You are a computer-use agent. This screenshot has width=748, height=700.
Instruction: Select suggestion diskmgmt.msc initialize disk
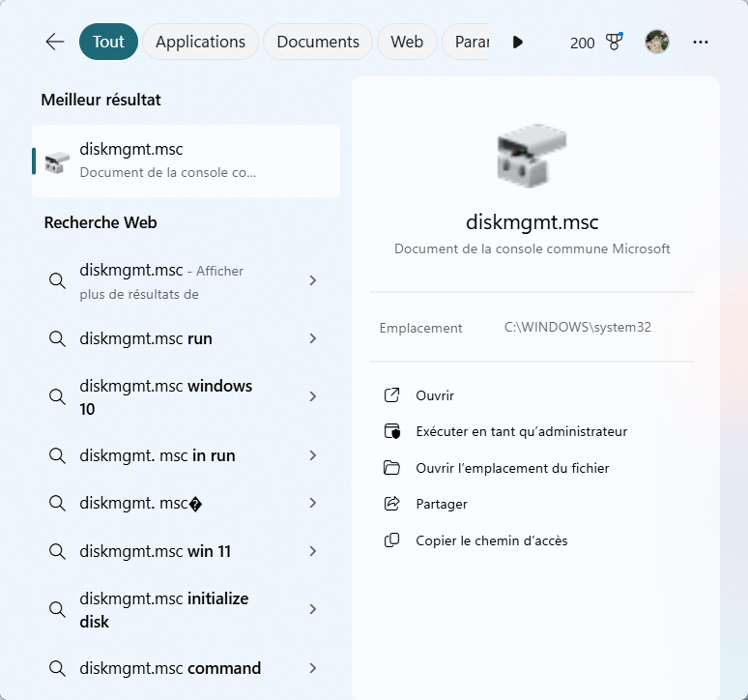tap(187, 610)
